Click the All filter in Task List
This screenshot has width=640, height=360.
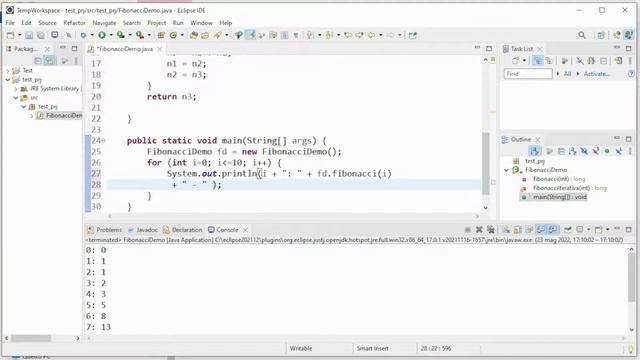(567, 74)
